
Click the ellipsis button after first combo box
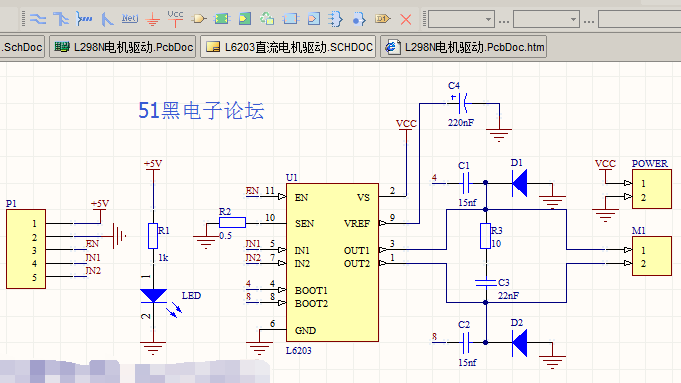tap(504, 20)
